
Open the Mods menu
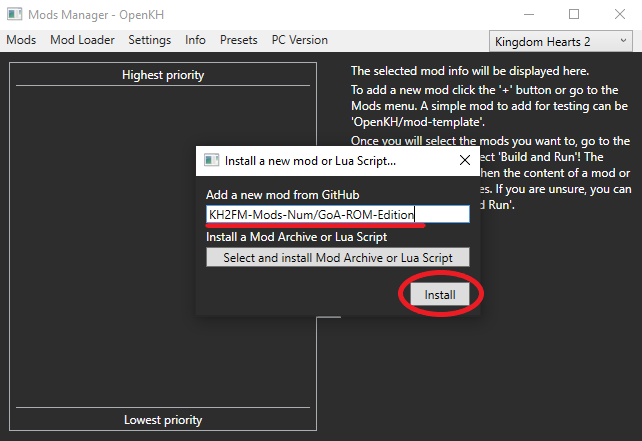tap(21, 40)
